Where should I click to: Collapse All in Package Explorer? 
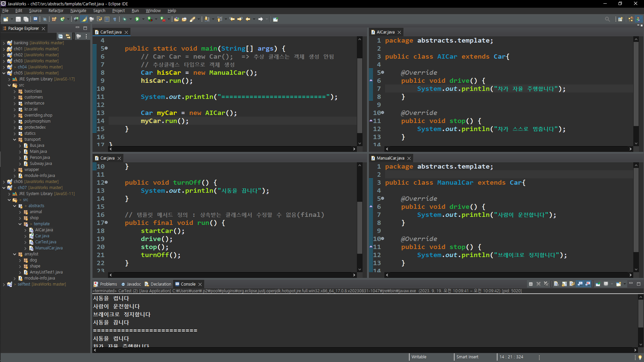pyautogui.click(x=60, y=36)
